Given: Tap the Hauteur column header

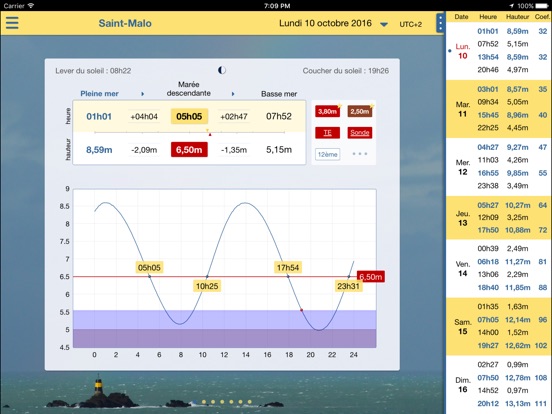Looking at the screenshot, I should pos(518,17).
